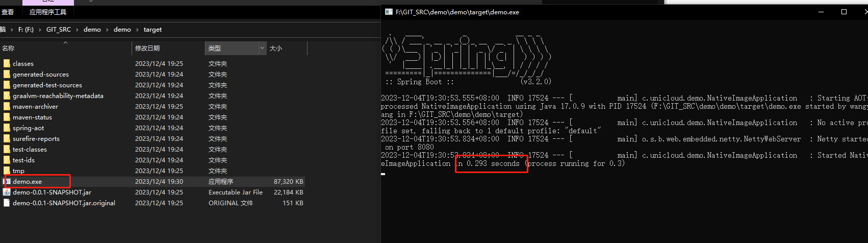Screen dimensions: 868x243
Task: Select the F: (F:) breadcrumb segment
Action: [x=25, y=30]
